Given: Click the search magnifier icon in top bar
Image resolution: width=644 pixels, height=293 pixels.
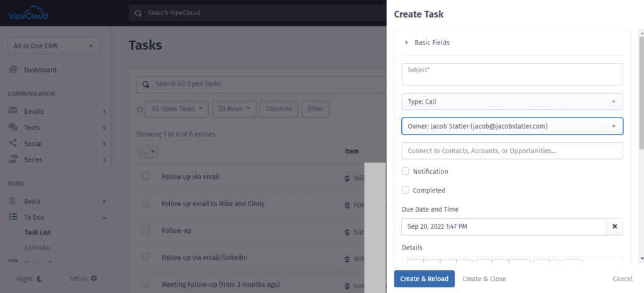Looking at the screenshot, I should point(139,13).
